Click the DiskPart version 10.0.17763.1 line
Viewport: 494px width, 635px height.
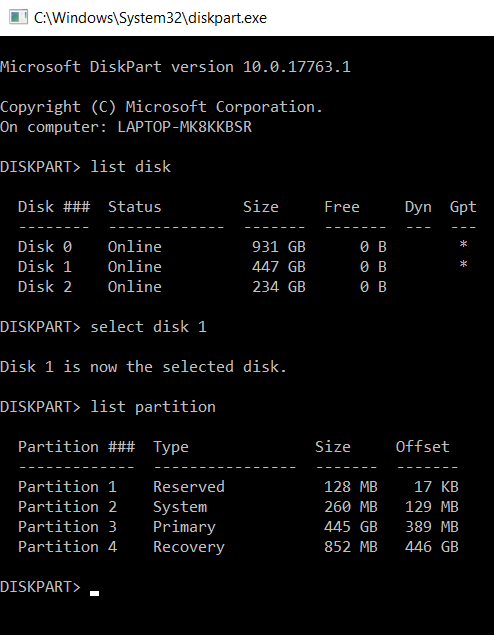(x=175, y=67)
